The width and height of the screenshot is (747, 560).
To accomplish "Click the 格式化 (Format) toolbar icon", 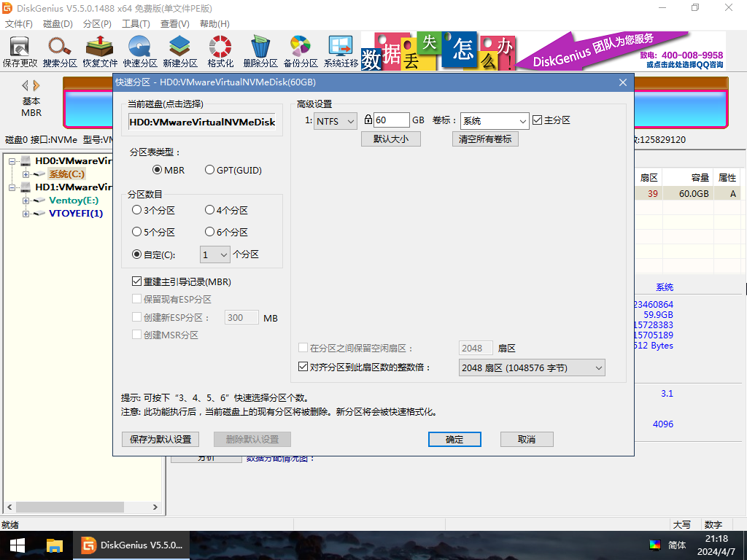I will tap(219, 50).
